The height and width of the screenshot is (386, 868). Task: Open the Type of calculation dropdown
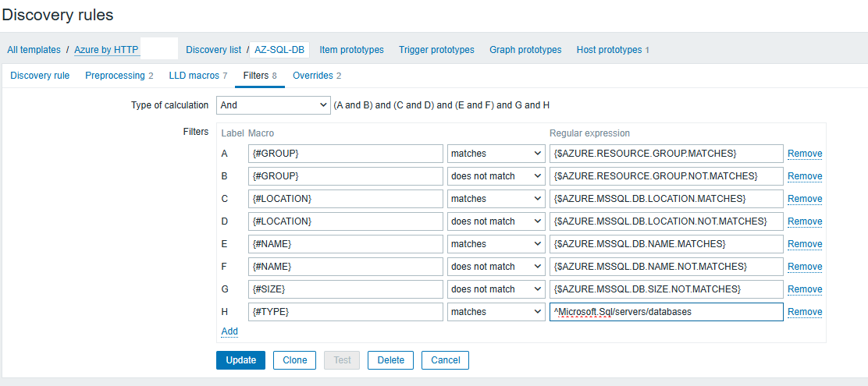coord(272,105)
